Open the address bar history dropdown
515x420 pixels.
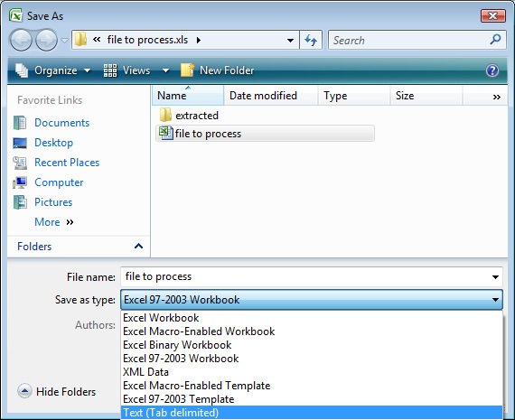click(x=290, y=41)
